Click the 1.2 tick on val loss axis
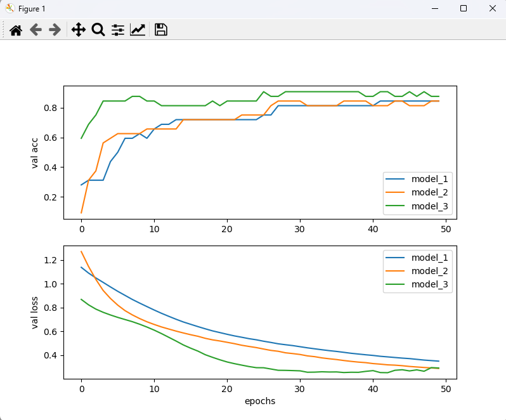Viewport: 506px width, 420px height. pos(50,260)
